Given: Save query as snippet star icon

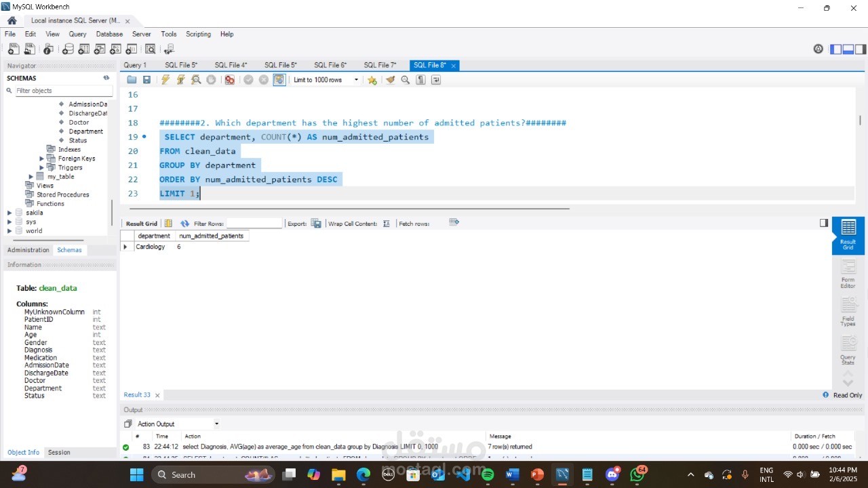Looking at the screenshot, I should (372, 80).
